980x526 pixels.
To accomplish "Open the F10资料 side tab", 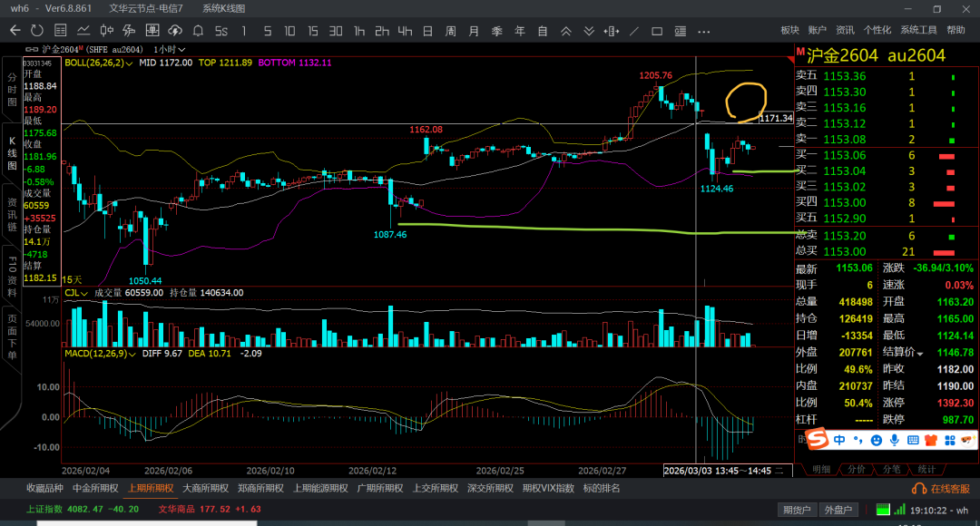I will (12, 276).
